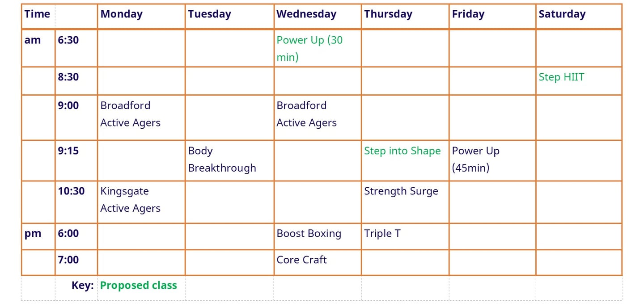Click the Step into Shape proposed class
Screen dimensions: 644x307
402,151
